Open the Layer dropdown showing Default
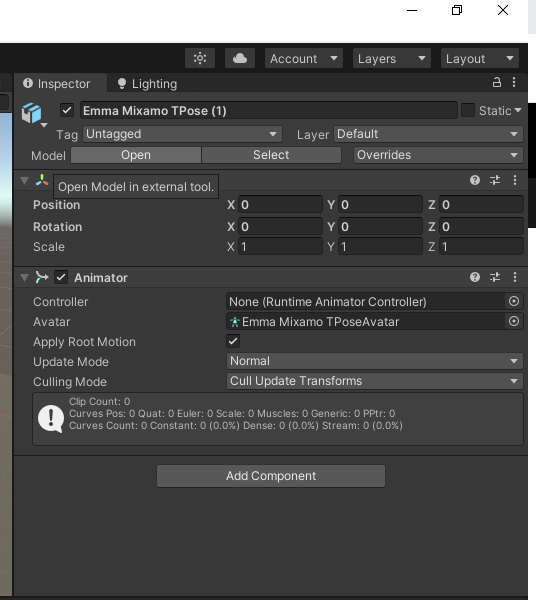Image resolution: width=536 pixels, height=600 pixels. 428,134
